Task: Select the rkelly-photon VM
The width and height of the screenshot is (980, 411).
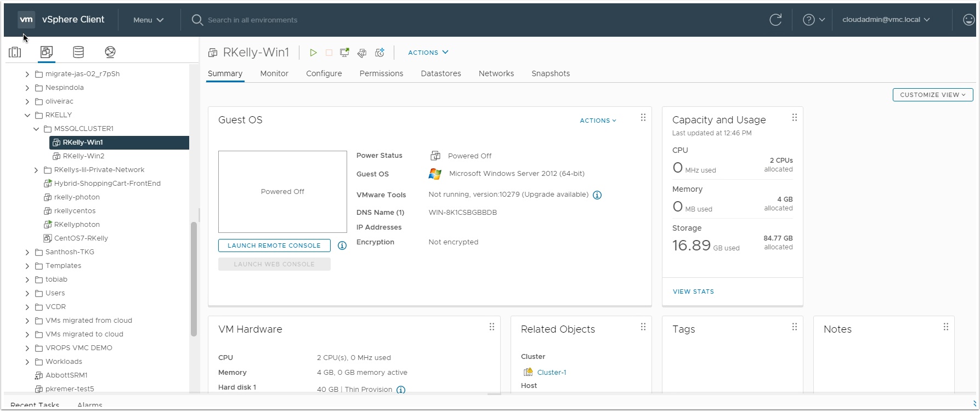Action: click(x=77, y=197)
